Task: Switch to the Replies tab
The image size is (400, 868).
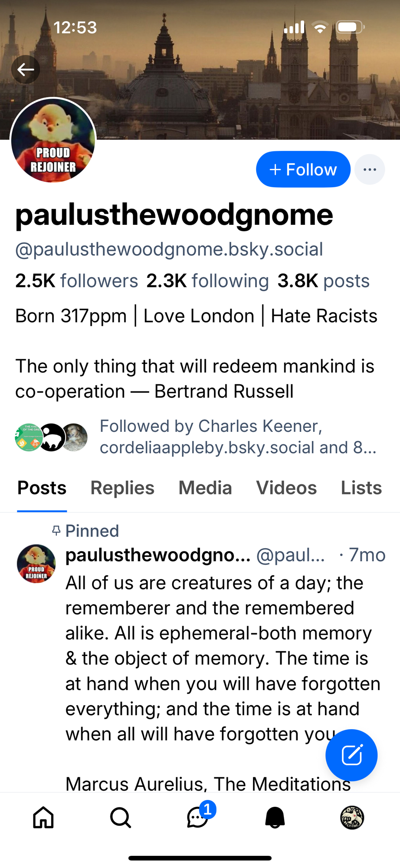Action: (122, 488)
